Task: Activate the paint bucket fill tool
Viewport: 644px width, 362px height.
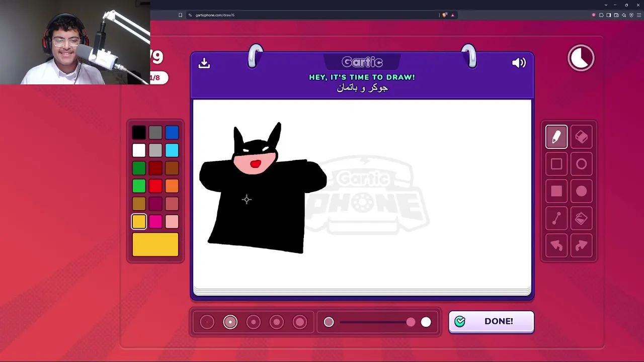Action: 581,218
